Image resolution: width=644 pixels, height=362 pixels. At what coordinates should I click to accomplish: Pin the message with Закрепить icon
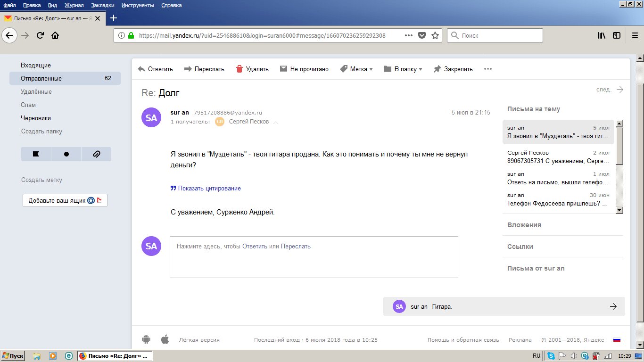point(437,69)
